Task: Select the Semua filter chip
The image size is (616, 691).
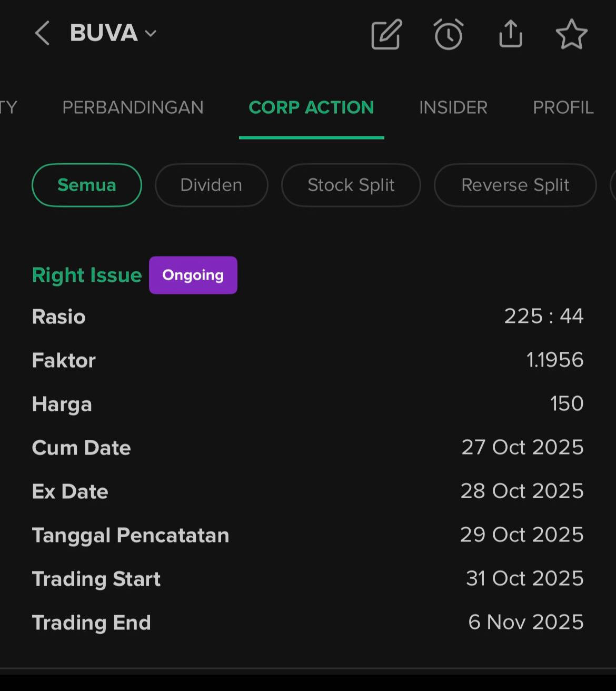Action: pos(87,185)
